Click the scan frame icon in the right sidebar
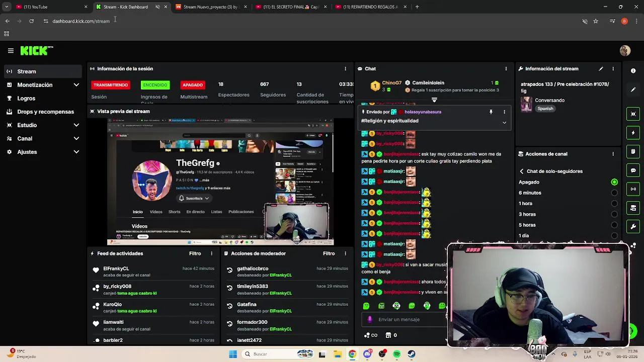This screenshot has height=362, width=644. coord(633,114)
